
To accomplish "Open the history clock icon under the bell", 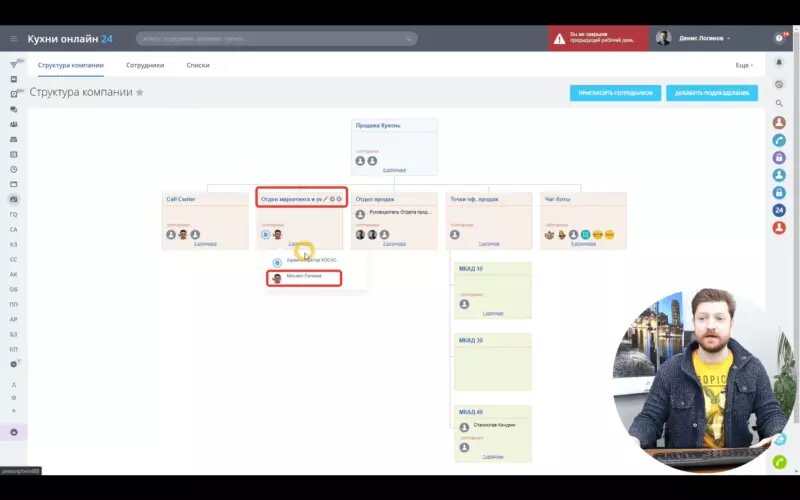I will pyautogui.click(x=779, y=85).
